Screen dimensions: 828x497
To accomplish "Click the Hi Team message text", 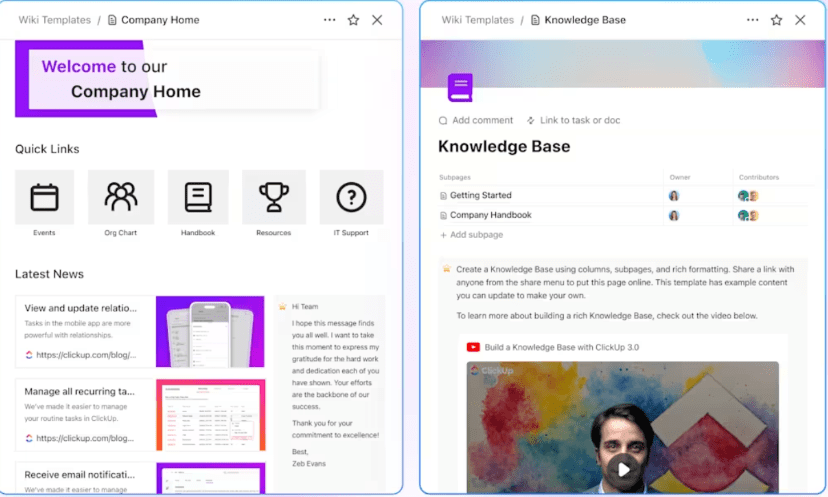I will point(305,306).
